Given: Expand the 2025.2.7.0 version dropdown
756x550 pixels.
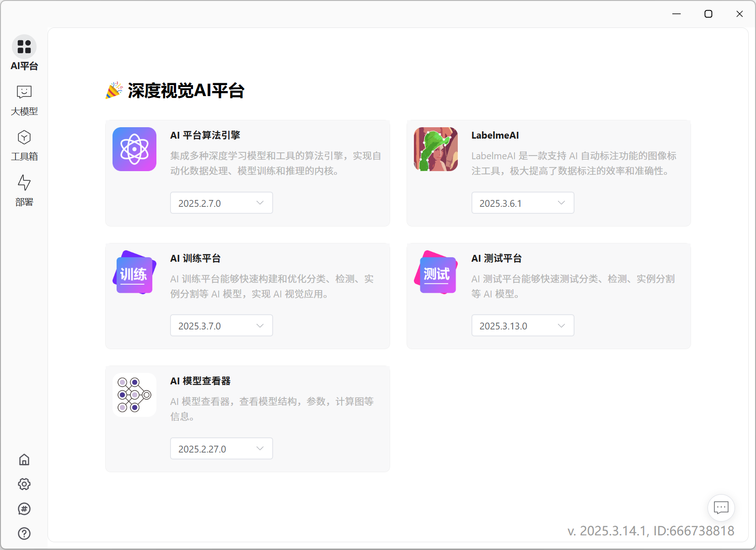Looking at the screenshot, I should (221, 203).
